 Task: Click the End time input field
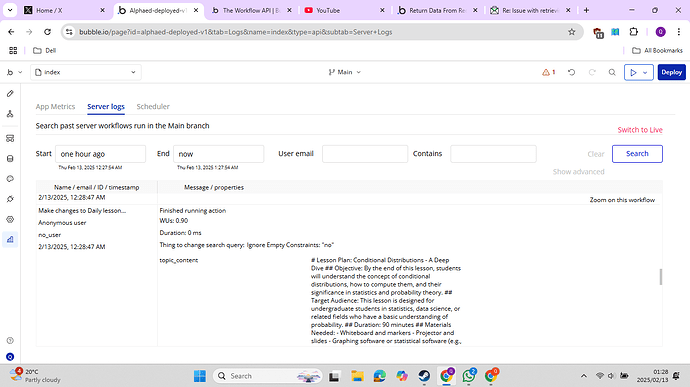219,154
